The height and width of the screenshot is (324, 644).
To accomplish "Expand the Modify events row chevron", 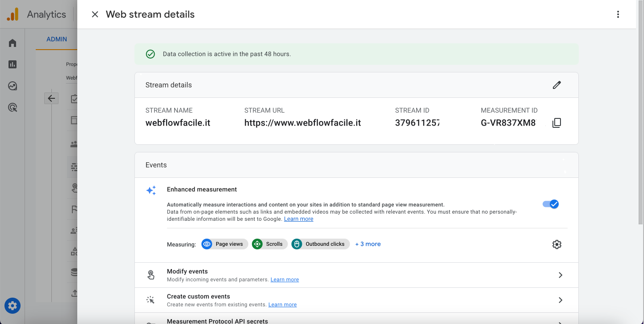I will pyautogui.click(x=560, y=275).
